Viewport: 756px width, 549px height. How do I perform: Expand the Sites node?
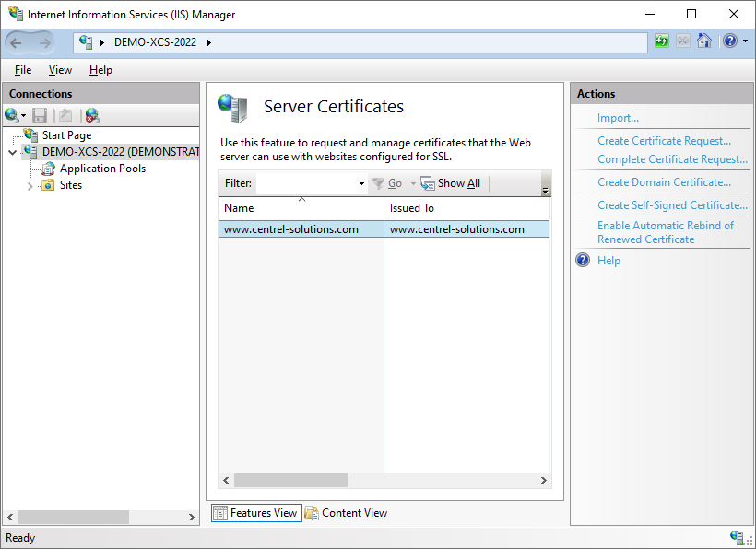30,186
